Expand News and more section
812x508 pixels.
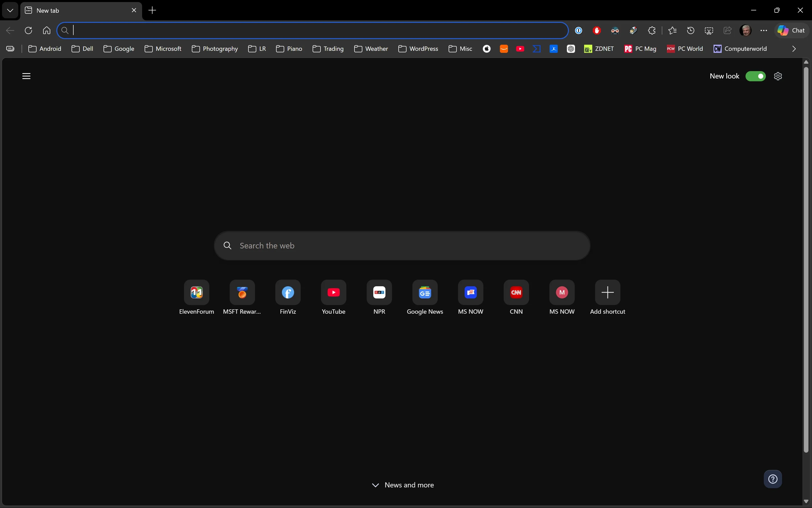click(x=403, y=485)
